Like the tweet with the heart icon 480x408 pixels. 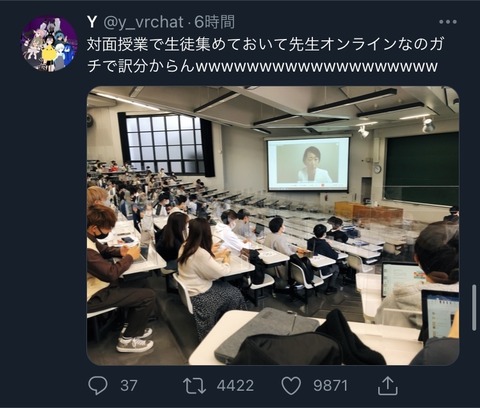[x=291, y=386]
